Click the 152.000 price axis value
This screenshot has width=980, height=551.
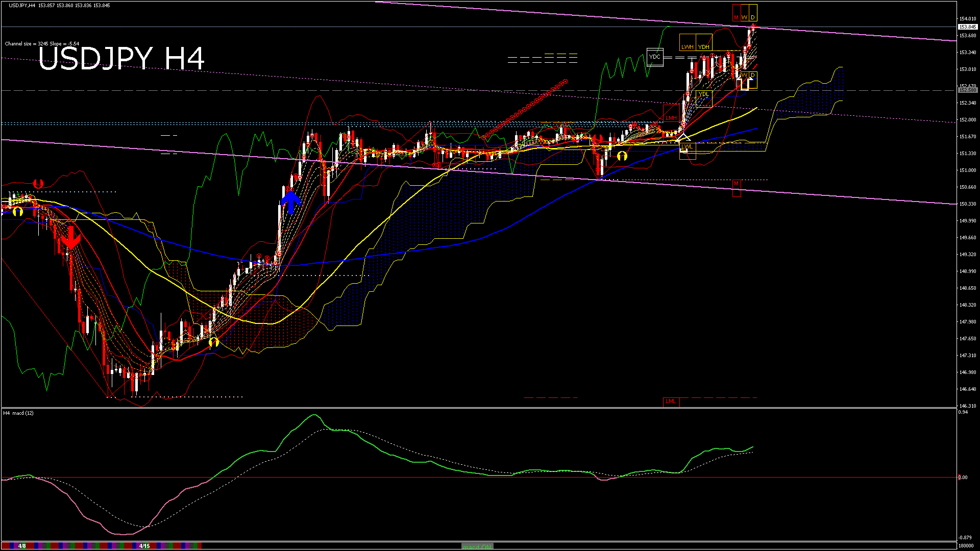pyautogui.click(x=968, y=120)
